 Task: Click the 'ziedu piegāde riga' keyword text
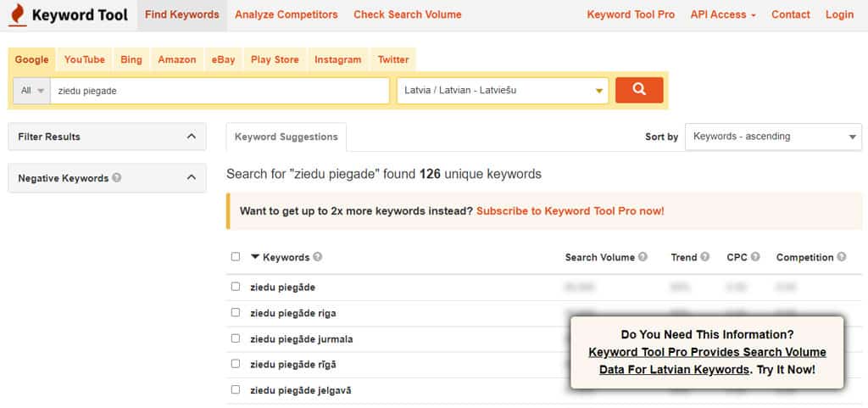292,313
